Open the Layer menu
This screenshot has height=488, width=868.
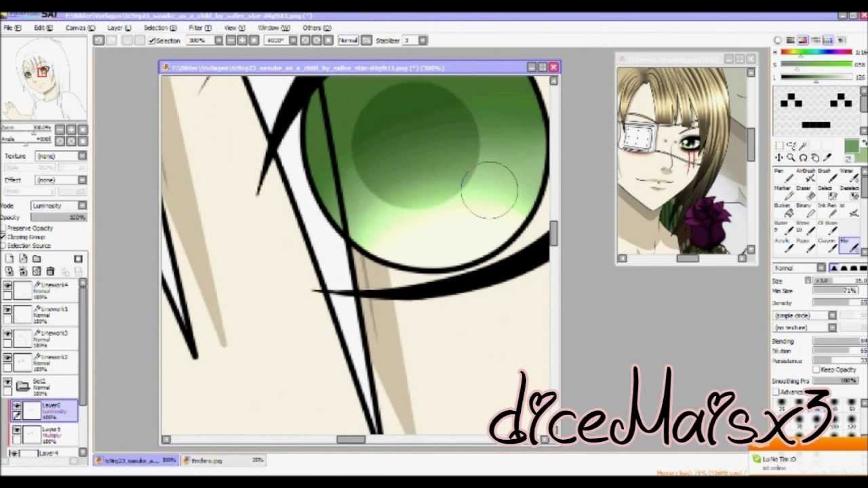coord(119,28)
